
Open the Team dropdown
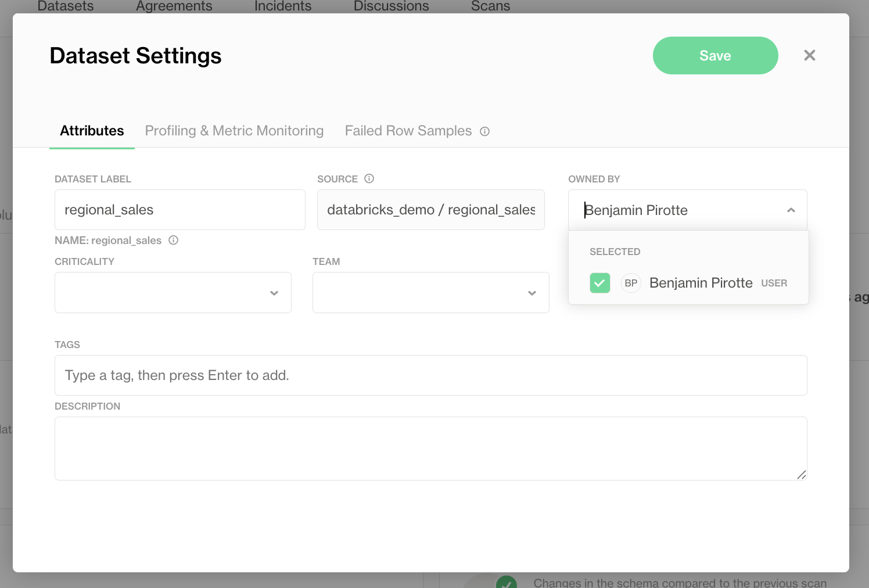tap(431, 293)
